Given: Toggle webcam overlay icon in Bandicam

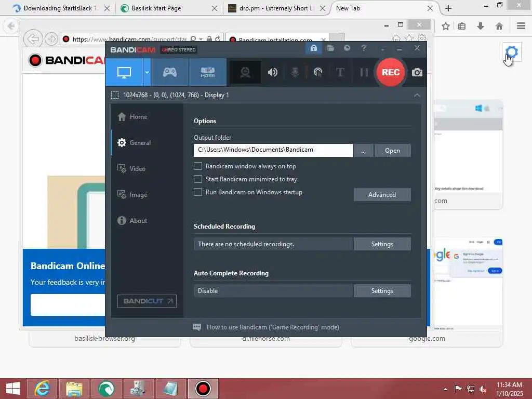Looking at the screenshot, I should [245, 72].
